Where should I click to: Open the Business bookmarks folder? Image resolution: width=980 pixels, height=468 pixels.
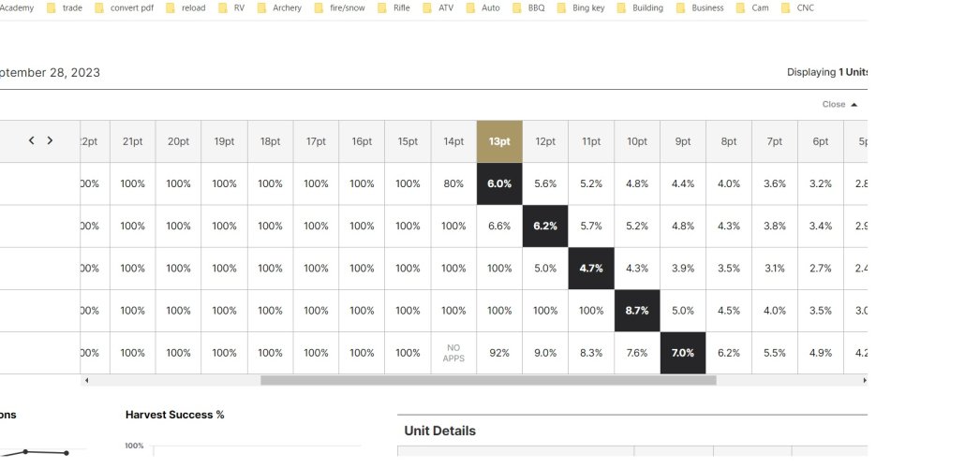pyautogui.click(x=700, y=7)
